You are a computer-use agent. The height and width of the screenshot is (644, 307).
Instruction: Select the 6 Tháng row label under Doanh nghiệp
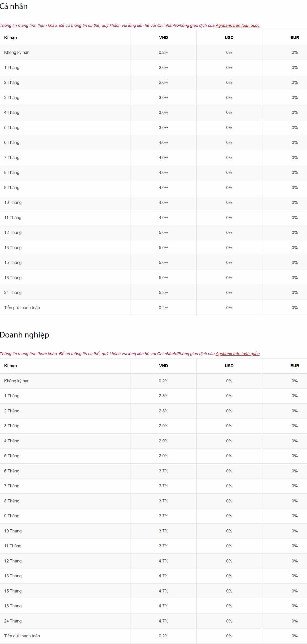12,471
